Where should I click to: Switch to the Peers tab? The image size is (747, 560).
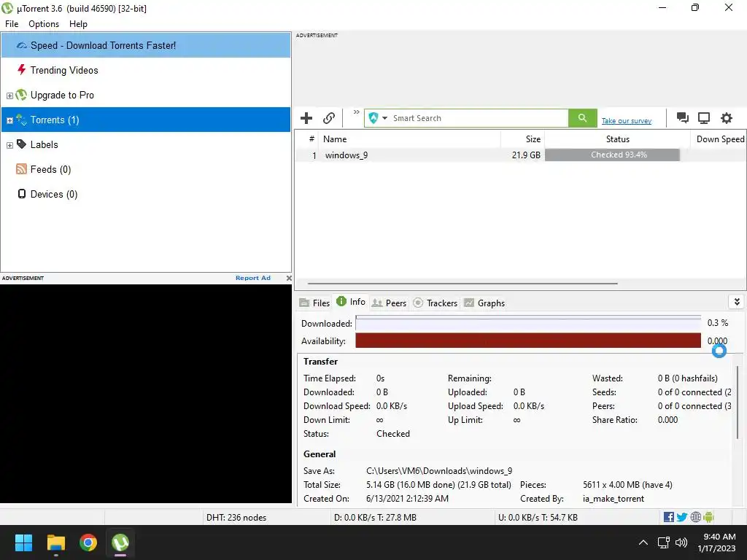(390, 303)
